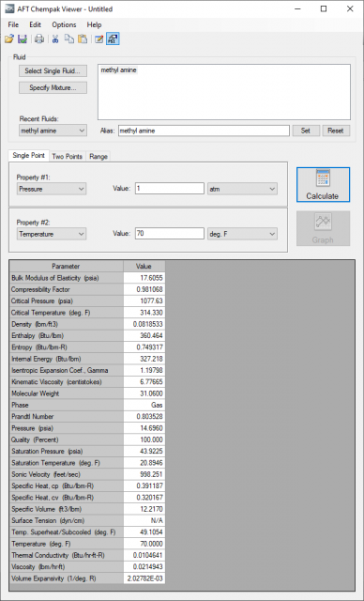Open the Help menu
The width and height of the screenshot is (364, 601).
94,24
